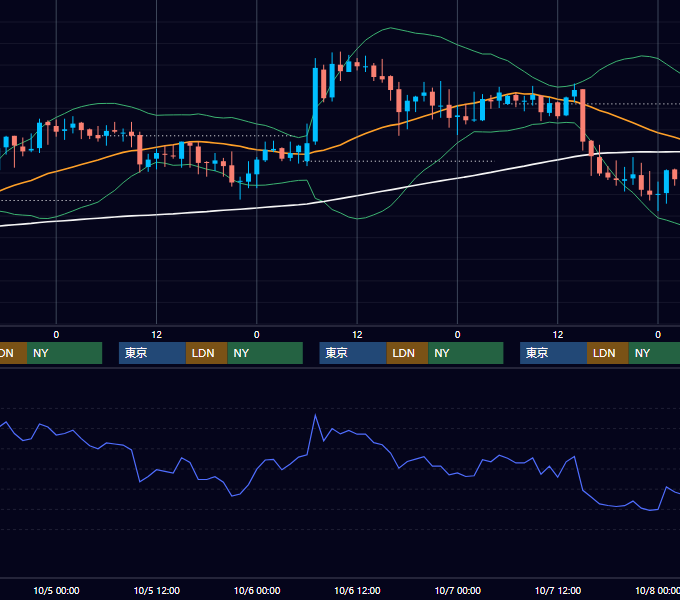Click the 10/5 12:00 date label
This screenshot has height=600, width=680.
157,590
